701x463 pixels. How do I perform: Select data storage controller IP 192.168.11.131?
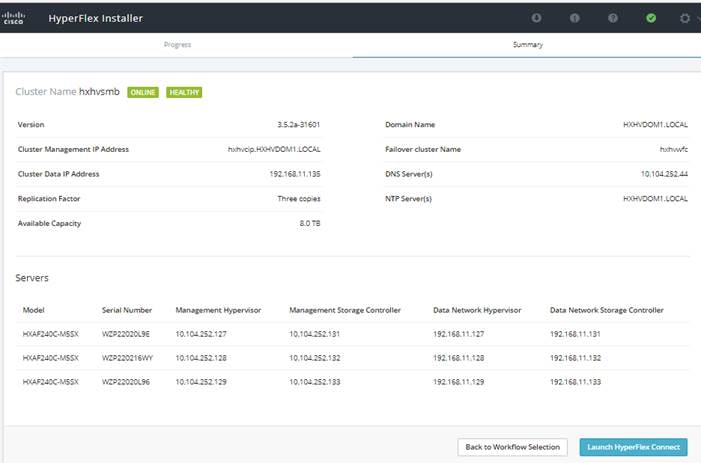(575, 334)
